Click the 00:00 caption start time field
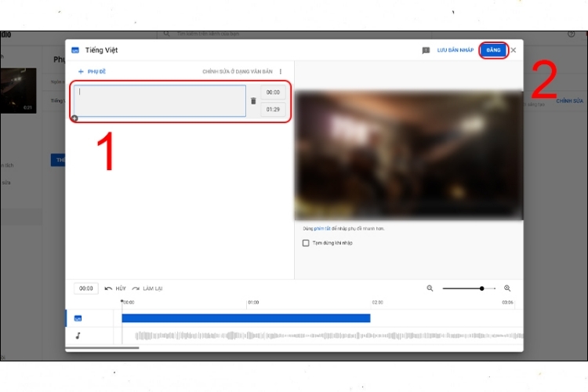 pyautogui.click(x=273, y=93)
